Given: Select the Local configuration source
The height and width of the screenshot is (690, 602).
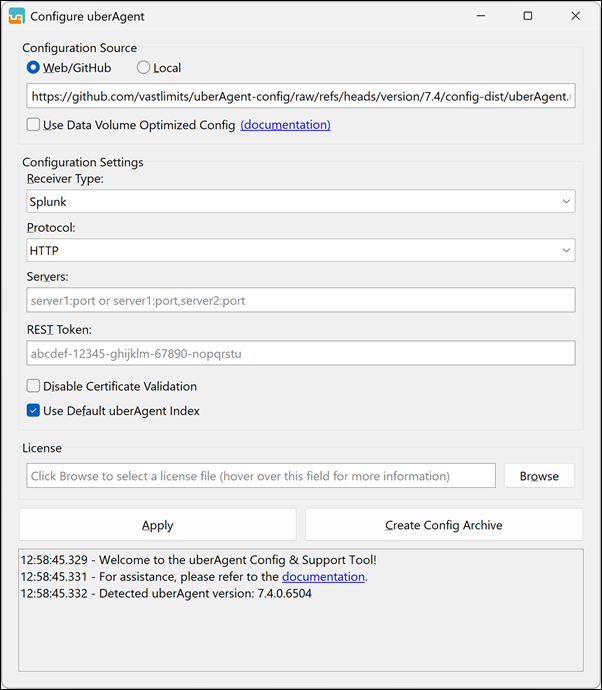Looking at the screenshot, I should tap(143, 68).
